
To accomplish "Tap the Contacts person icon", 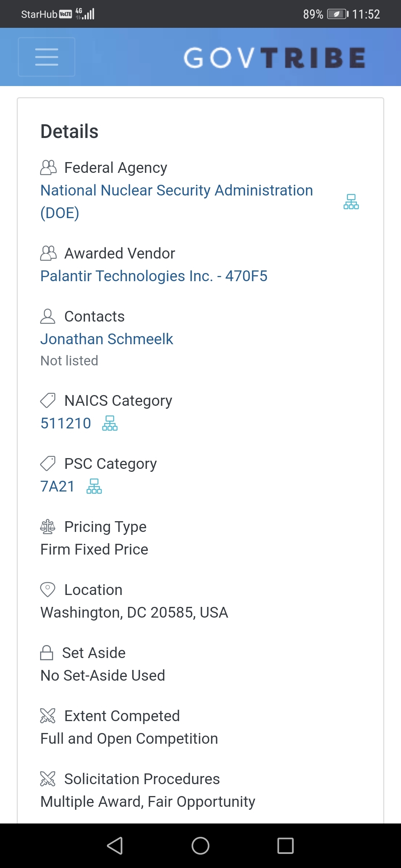I will click(48, 316).
